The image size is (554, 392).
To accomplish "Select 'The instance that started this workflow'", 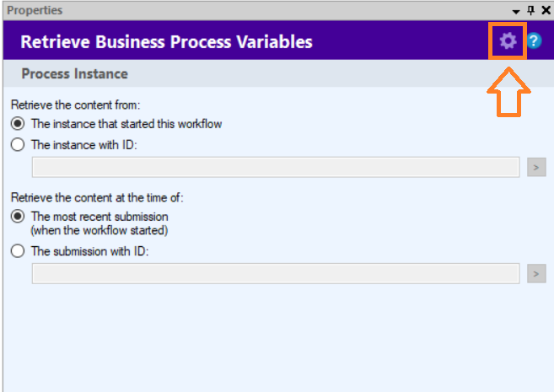I will click(18, 124).
